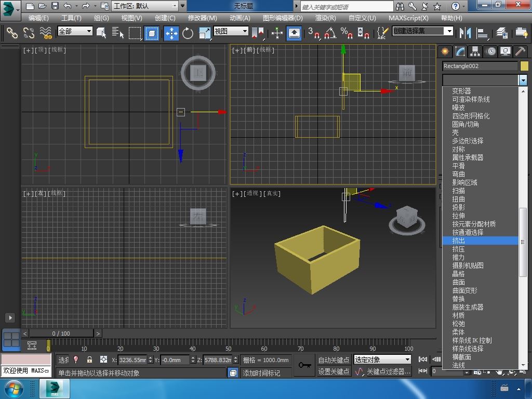Open the 修改器(M) menu
The height and width of the screenshot is (399, 532).
click(x=202, y=18)
